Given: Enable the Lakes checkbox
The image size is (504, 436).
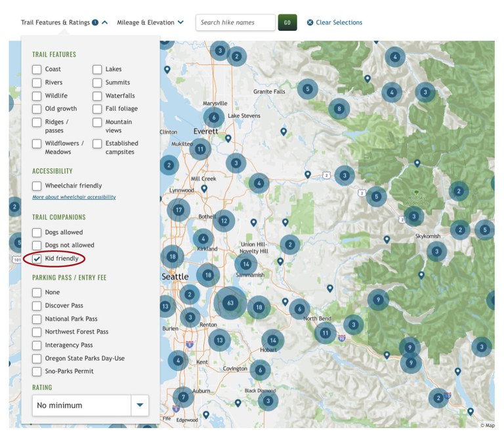Looking at the screenshot, I should point(97,69).
